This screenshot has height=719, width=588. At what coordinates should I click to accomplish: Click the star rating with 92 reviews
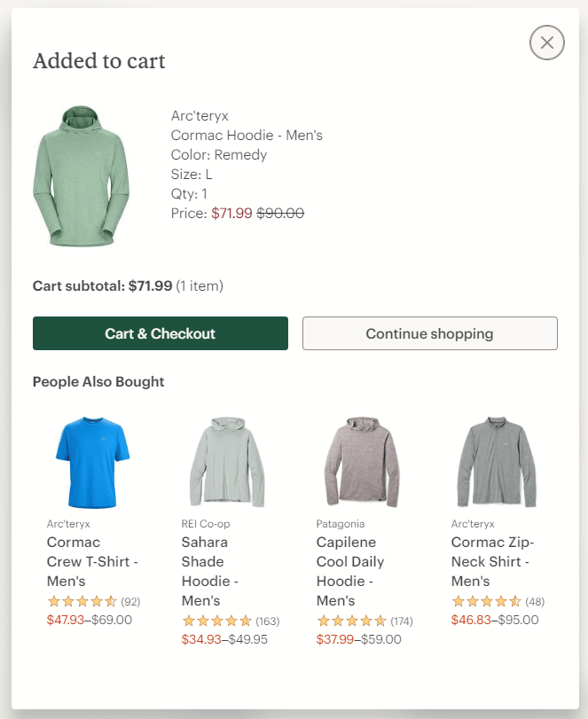point(94,601)
